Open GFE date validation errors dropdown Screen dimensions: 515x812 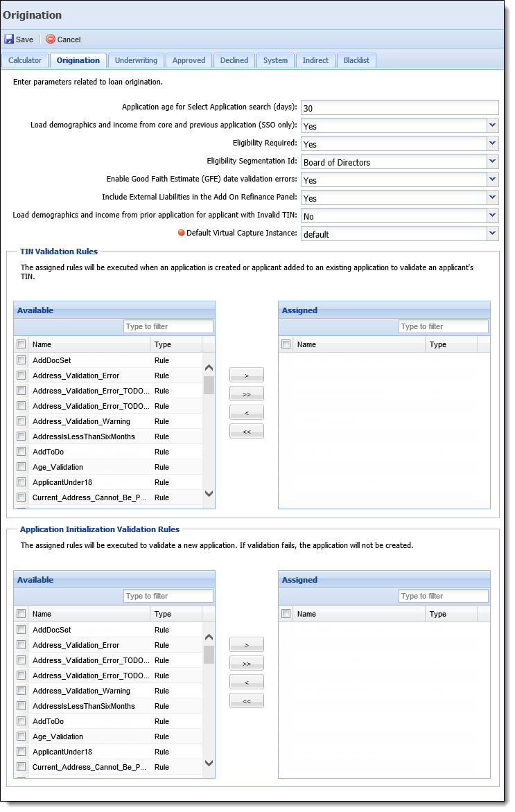492,179
